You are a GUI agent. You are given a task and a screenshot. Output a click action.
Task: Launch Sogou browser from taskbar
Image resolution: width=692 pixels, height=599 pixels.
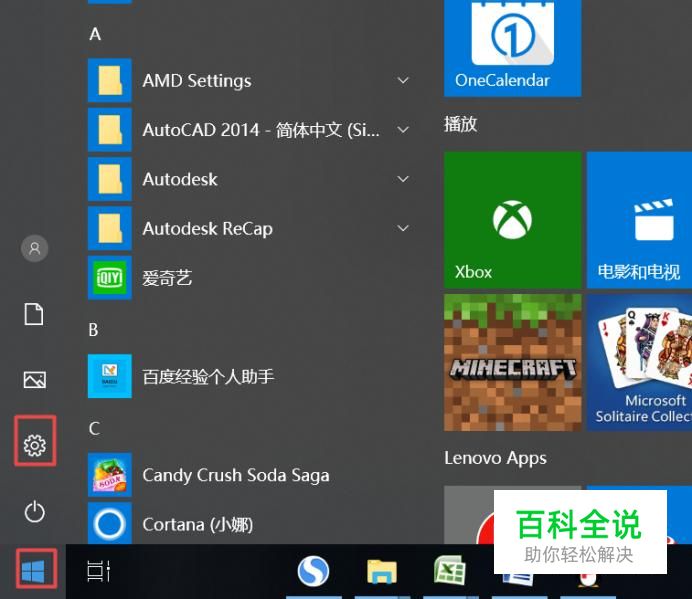[313, 571]
